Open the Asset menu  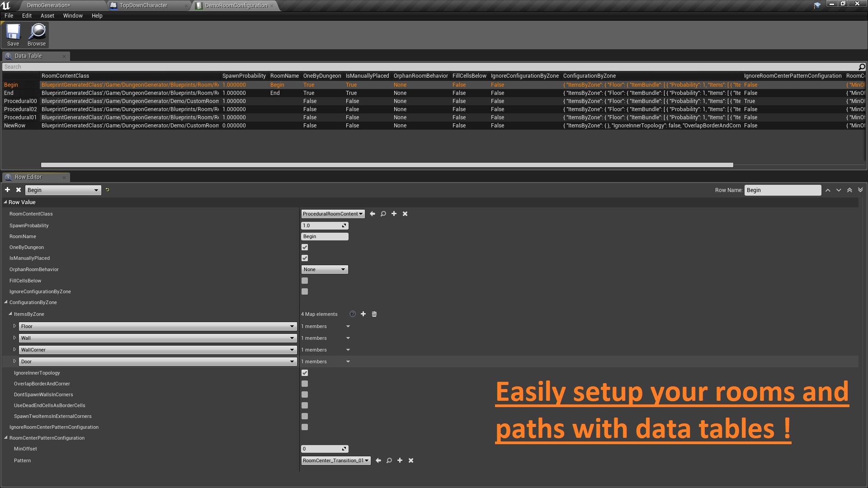[47, 15]
